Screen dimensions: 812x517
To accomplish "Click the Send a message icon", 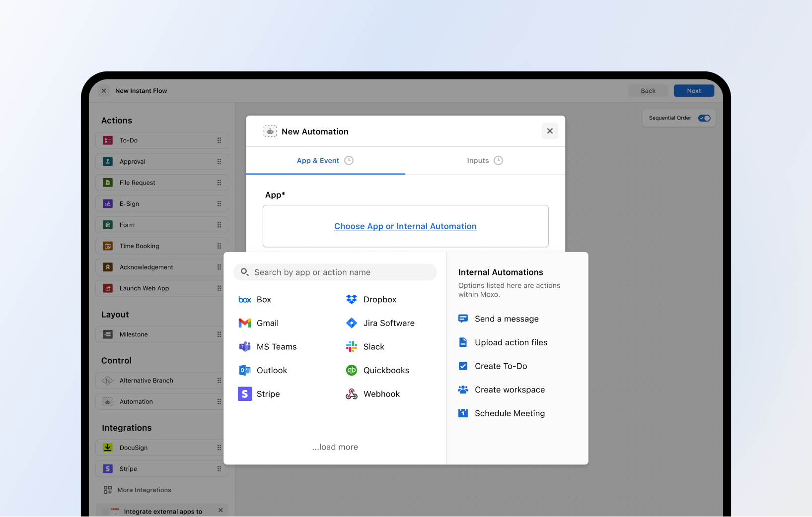I will tap(463, 319).
